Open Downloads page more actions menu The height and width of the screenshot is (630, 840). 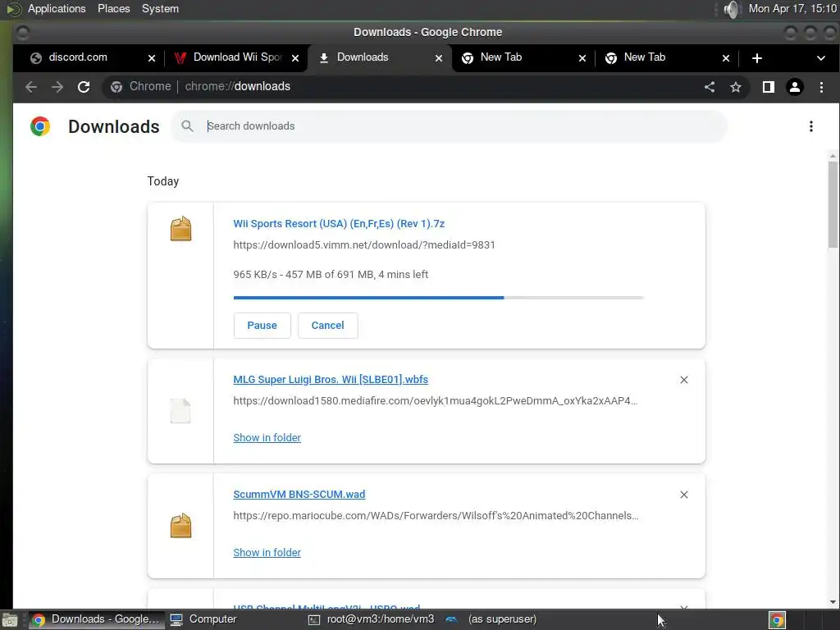pyautogui.click(x=811, y=126)
